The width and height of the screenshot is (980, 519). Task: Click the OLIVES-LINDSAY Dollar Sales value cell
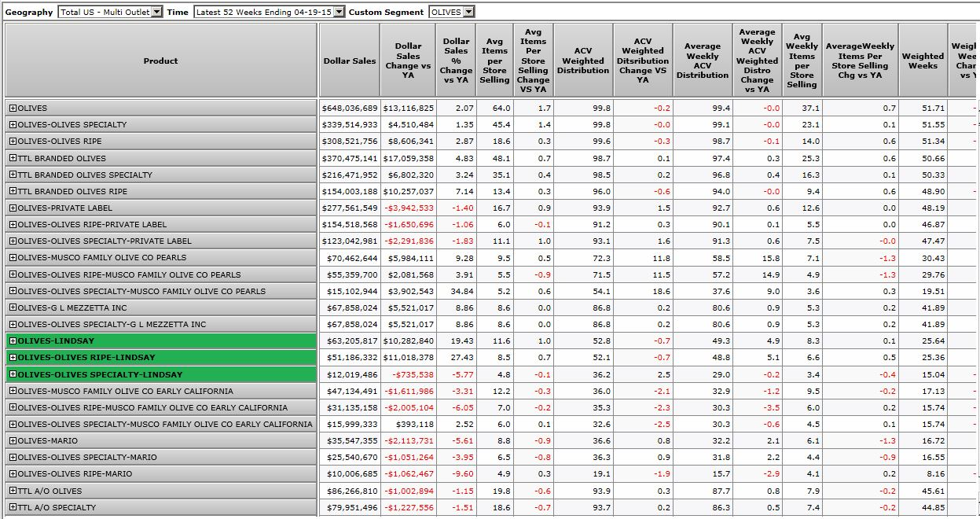coord(349,341)
